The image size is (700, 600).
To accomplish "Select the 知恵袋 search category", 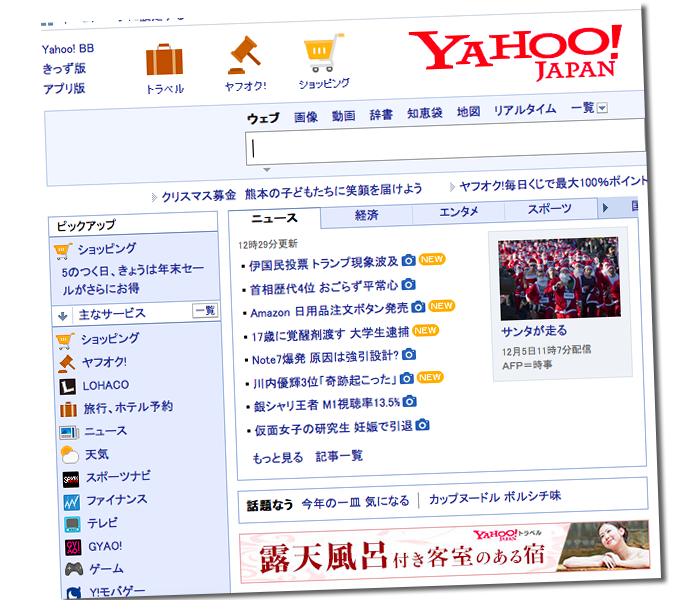I will point(425,113).
